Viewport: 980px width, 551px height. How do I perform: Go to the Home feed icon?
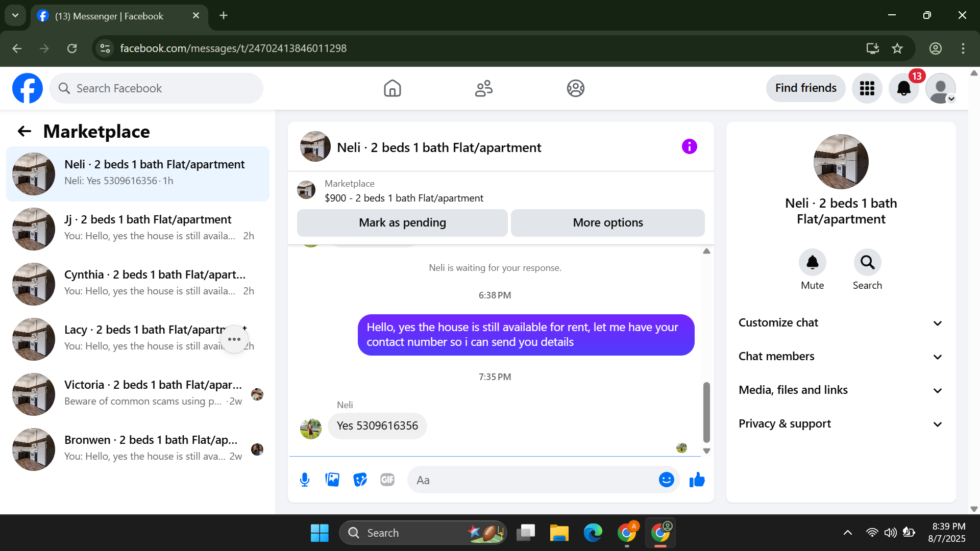[392, 88]
